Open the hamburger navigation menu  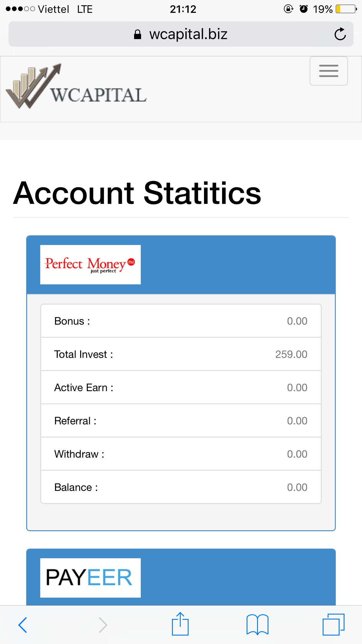(328, 71)
